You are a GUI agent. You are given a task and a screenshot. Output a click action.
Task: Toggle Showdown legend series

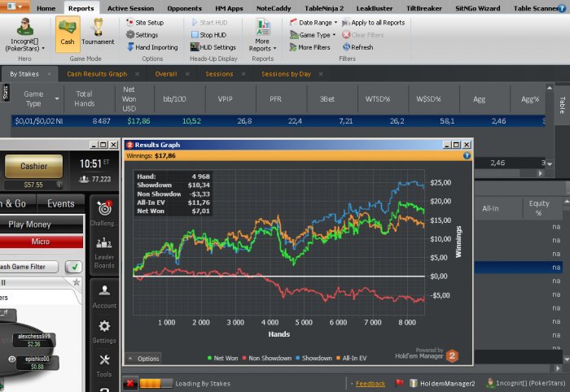tap(313, 358)
